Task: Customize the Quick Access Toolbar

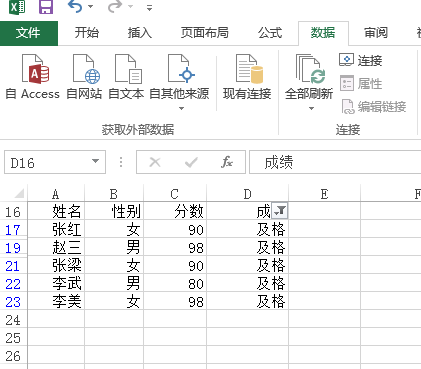Action: [149, 8]
